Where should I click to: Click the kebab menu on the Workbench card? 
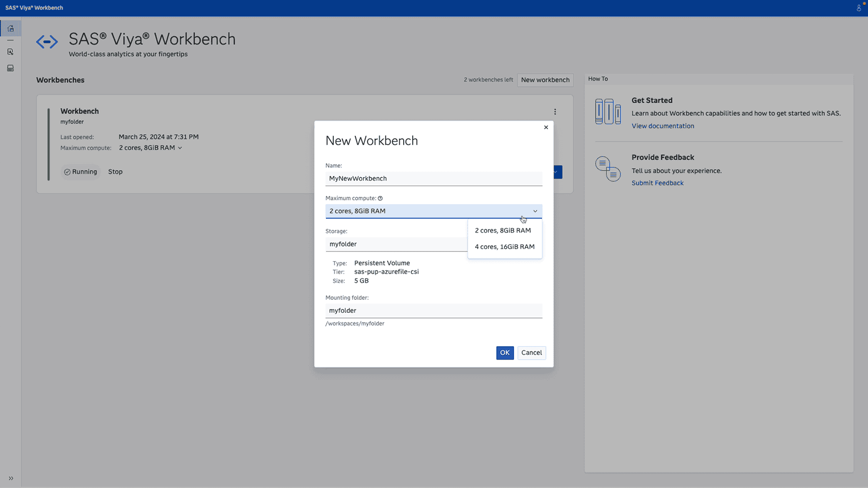coord(555,112)
